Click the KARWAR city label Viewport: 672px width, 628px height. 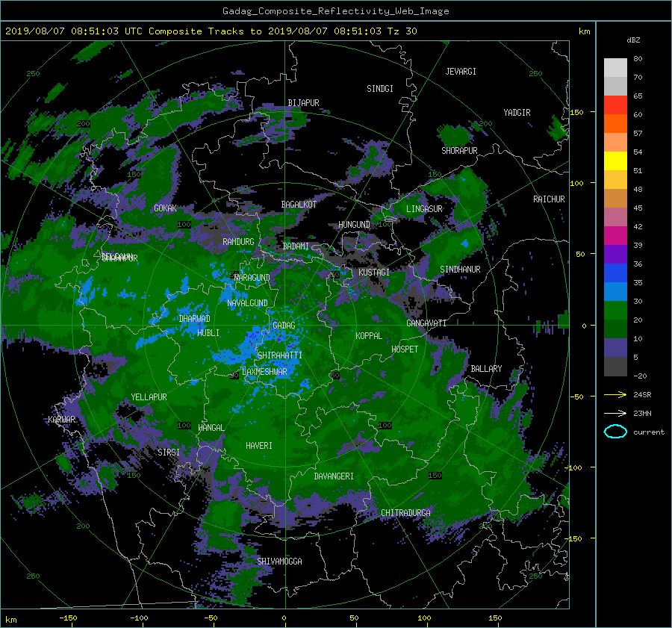61,419
